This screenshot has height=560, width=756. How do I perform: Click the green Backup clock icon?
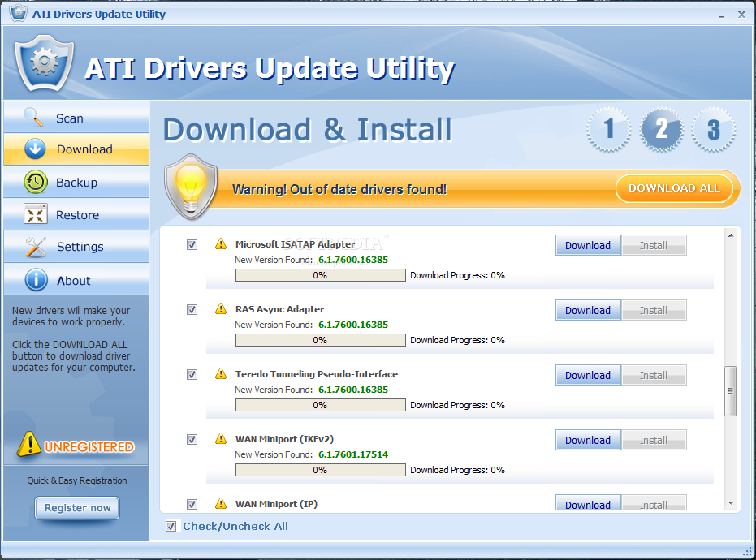[x=35, y=182]
